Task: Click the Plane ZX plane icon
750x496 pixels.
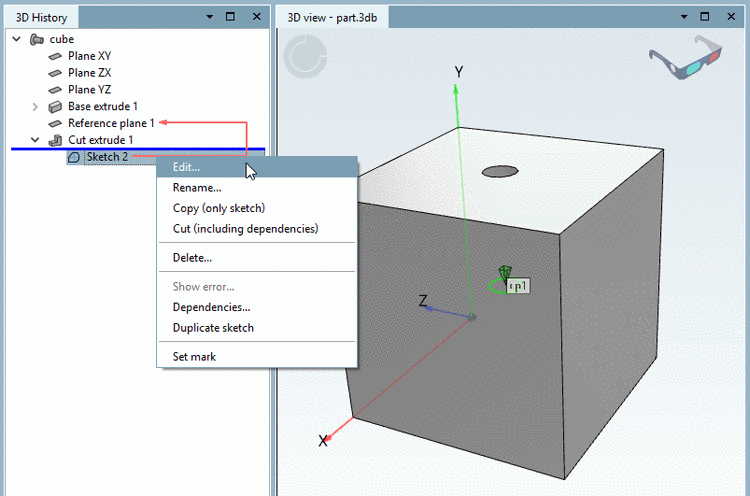Action: (x=55, y=73)
